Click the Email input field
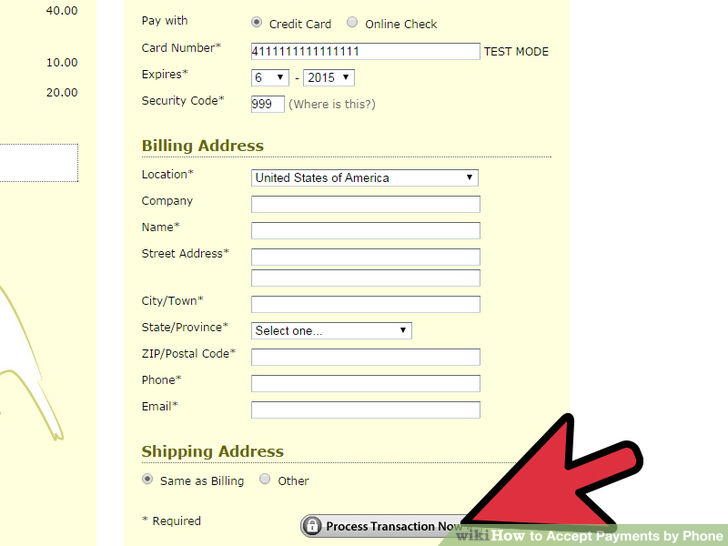The image size is (728, 546). coord(365,410)
